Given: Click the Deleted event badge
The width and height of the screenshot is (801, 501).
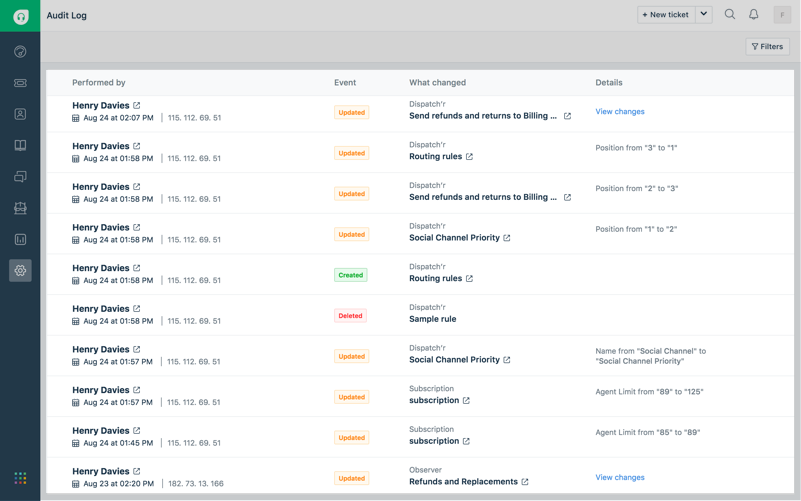Looking at the screenshot, I should [350, 316].
